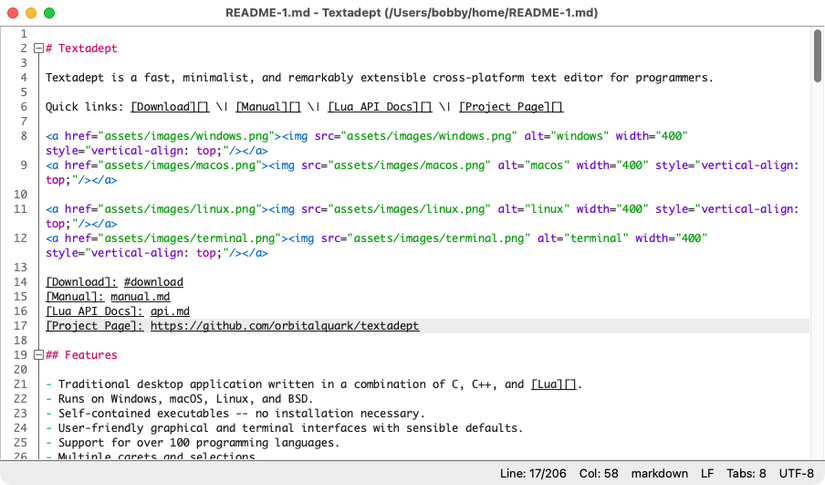Click api.md reference on line 16
Viewport: 825px width, 485px height.
(x=170, y=311)
